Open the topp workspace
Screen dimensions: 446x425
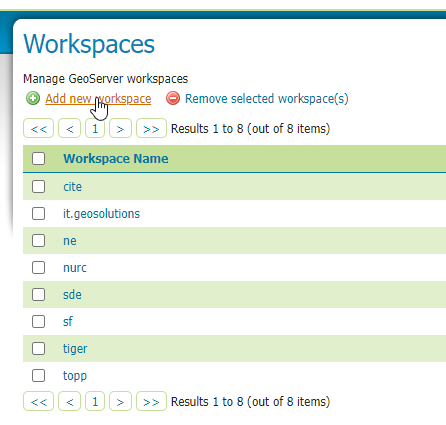[75, 376]
